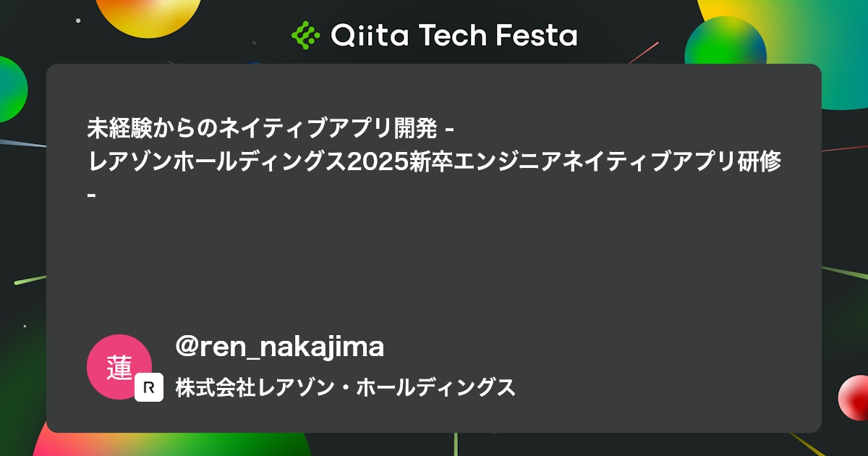
Task: Click the green streak line at left
Action: 30,279
